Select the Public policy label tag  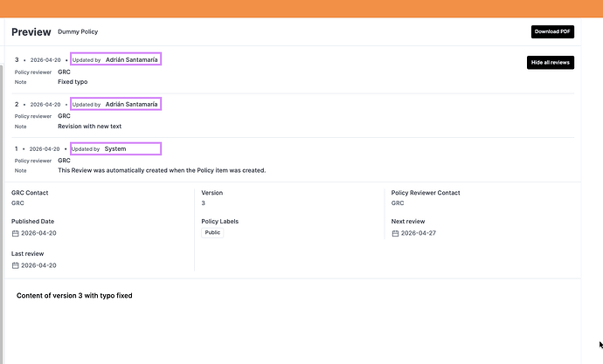tap(212, 233)
